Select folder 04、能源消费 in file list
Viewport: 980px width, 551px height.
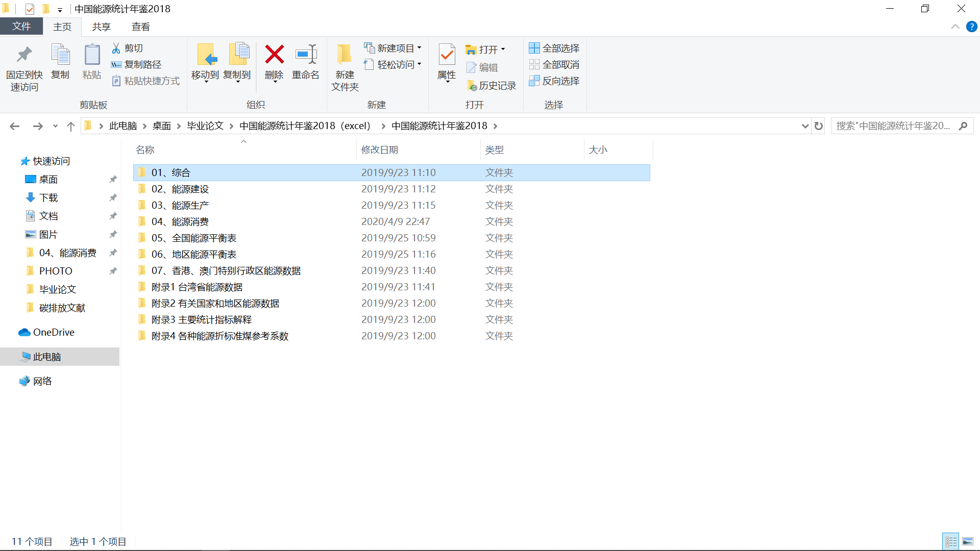180,222
